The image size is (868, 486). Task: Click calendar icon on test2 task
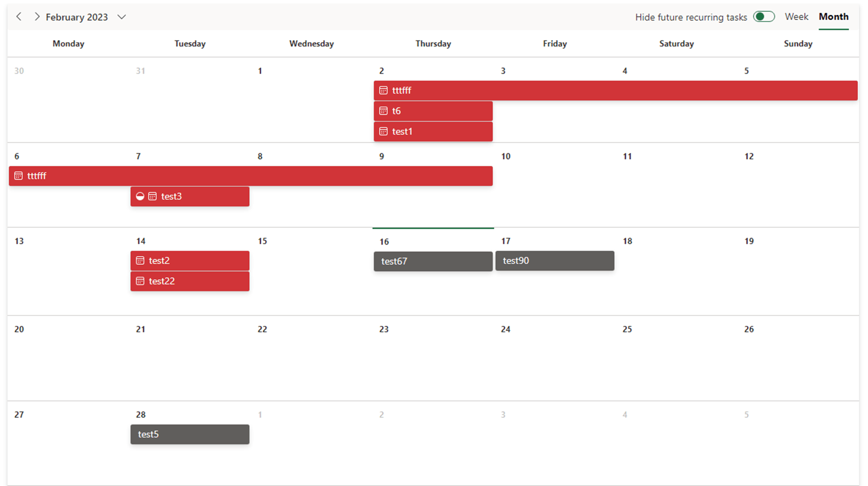(x=140, y=261)
